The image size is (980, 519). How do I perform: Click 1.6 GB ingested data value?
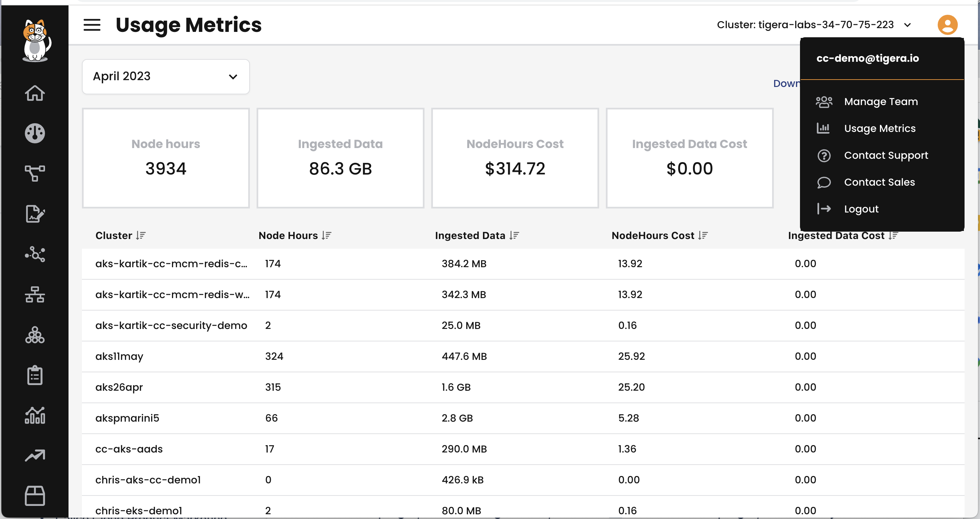click(456, 387)
